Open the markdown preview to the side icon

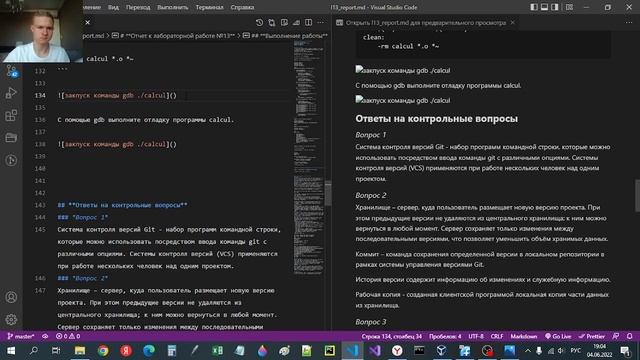click(284, 22)
